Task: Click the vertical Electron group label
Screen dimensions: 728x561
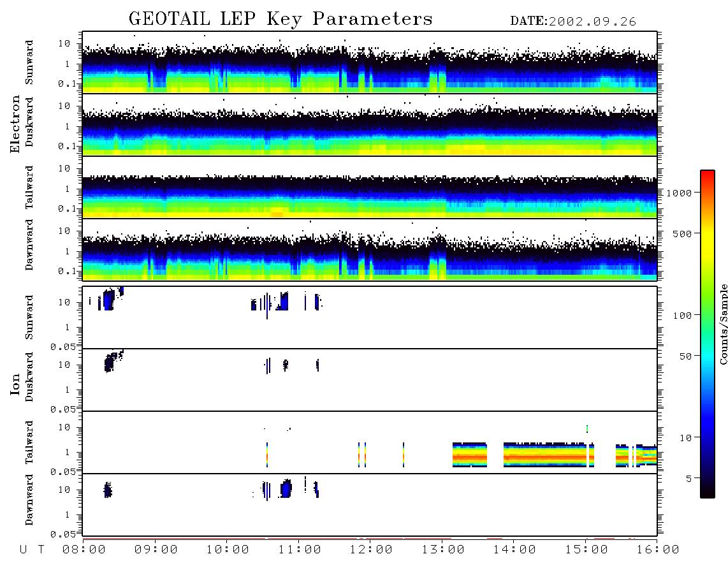Action: click(15, 124)
